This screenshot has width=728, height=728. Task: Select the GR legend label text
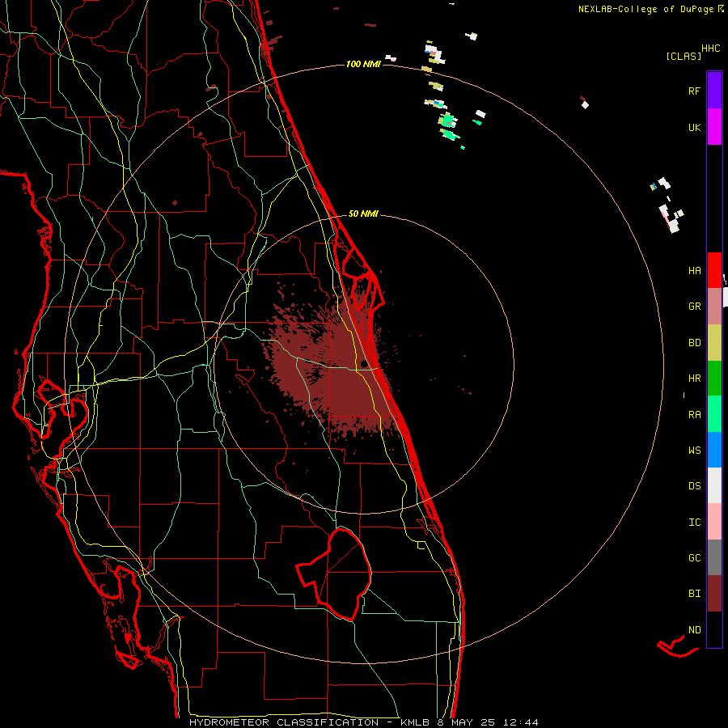point(694,307)
